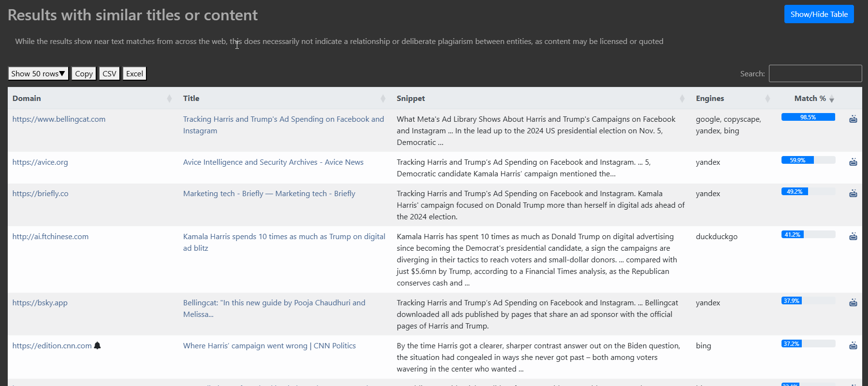This screenshot has height=386, width=868.
Task: Click the robot icon in ai.ftchinese.com row
Action: 853,236
